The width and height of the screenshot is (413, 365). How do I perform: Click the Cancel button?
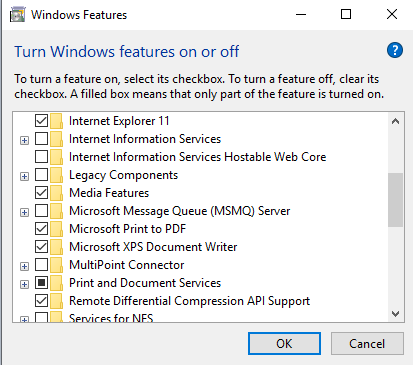(367, 343)
